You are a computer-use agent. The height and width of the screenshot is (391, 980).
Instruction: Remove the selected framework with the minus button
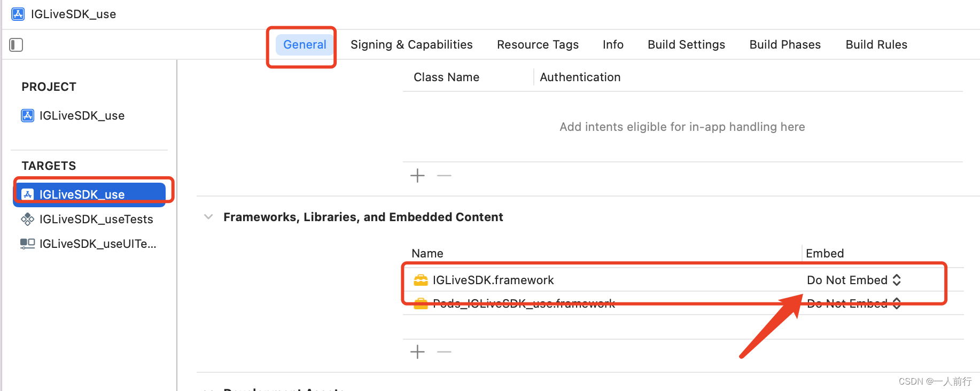444,351
